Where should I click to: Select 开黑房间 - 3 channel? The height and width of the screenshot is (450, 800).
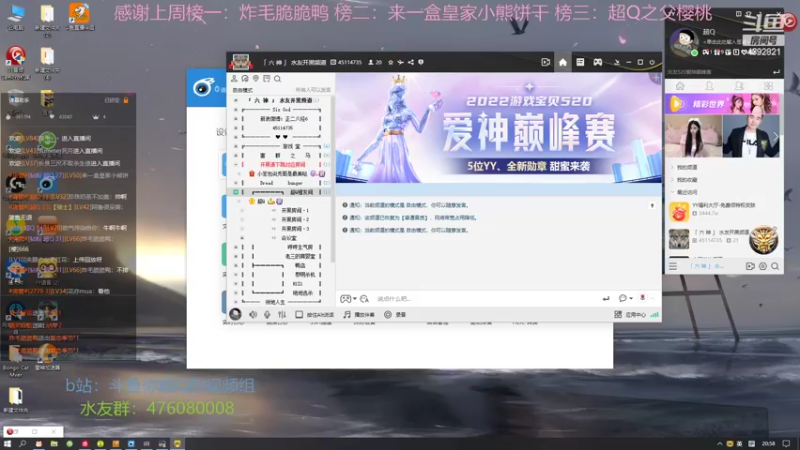pos(295,229)
